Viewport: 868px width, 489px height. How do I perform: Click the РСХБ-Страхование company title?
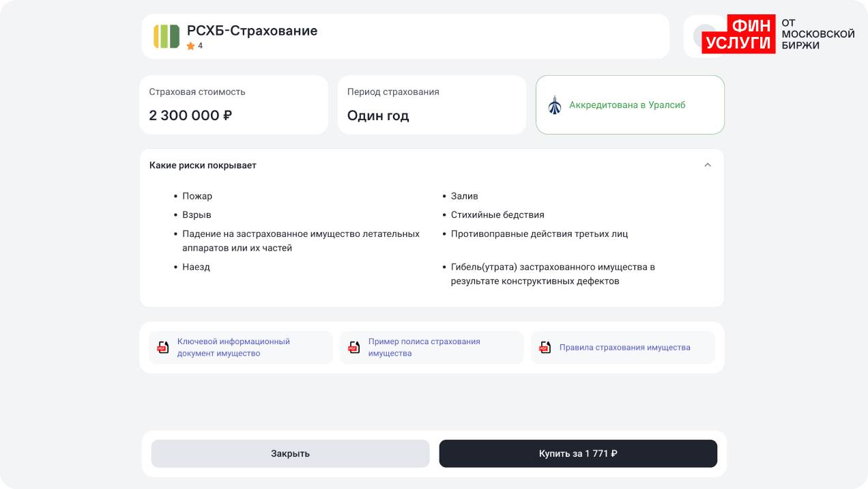pyautogui.click(x=252, y=31)
